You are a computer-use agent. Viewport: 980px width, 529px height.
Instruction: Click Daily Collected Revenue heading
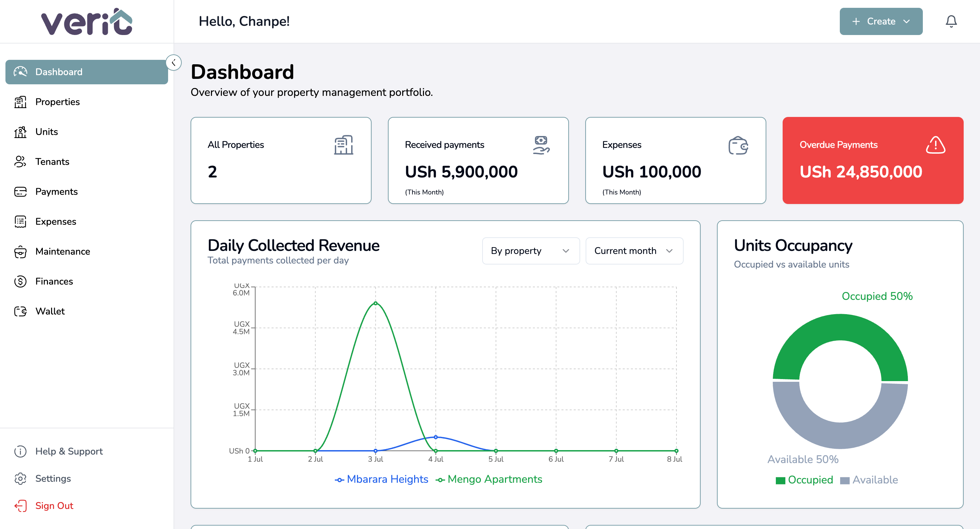[293, 245]
